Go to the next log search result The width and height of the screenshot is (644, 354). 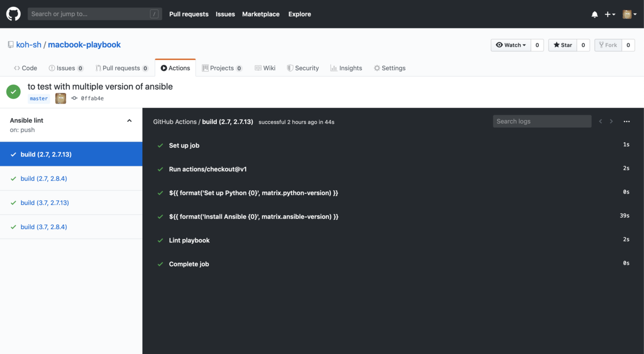(611, 122)
